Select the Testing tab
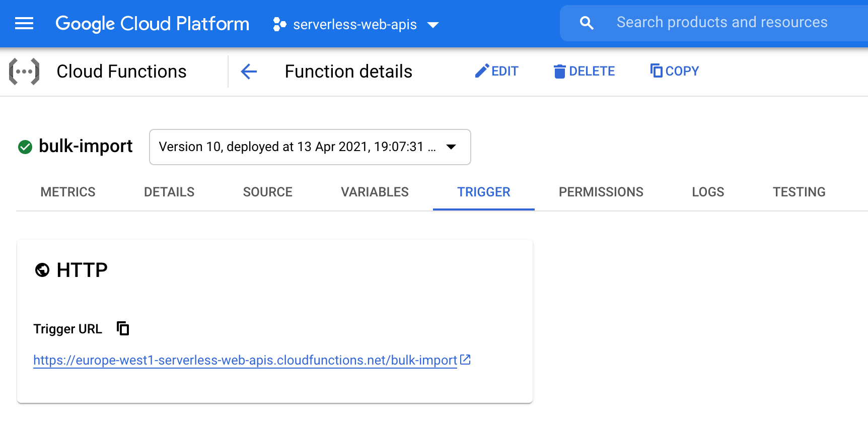 [799, 192]
